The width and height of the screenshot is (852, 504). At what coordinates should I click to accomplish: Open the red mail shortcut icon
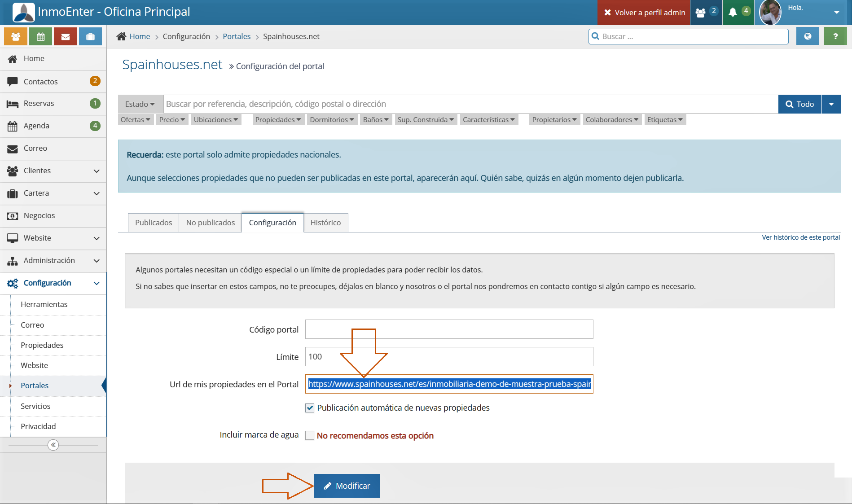coord(66,36)
